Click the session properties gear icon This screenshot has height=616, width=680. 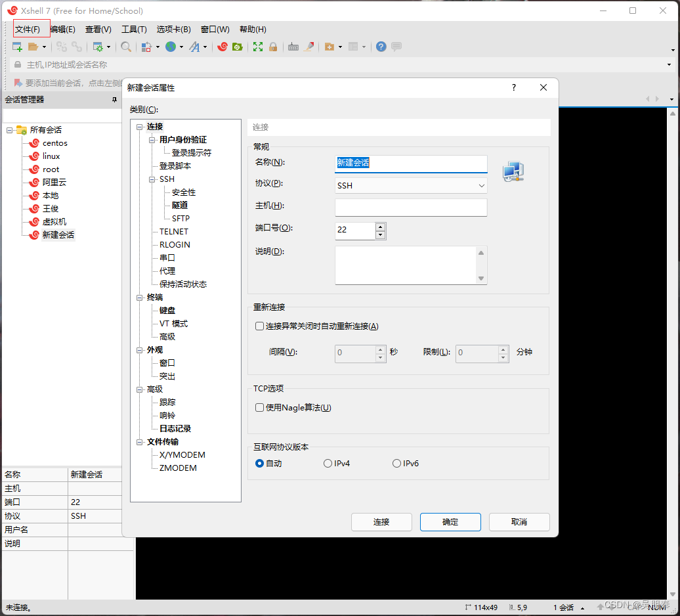tap(98, 47)
